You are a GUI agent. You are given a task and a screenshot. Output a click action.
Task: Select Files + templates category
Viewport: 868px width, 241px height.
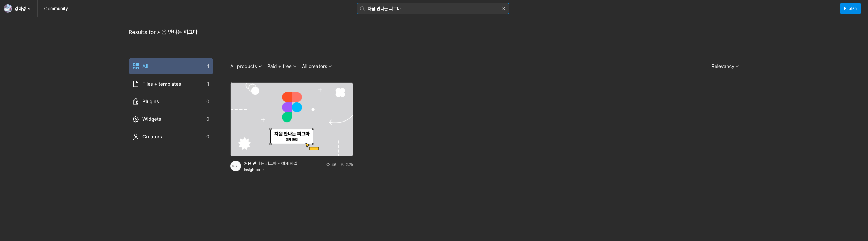coord(171,84)
